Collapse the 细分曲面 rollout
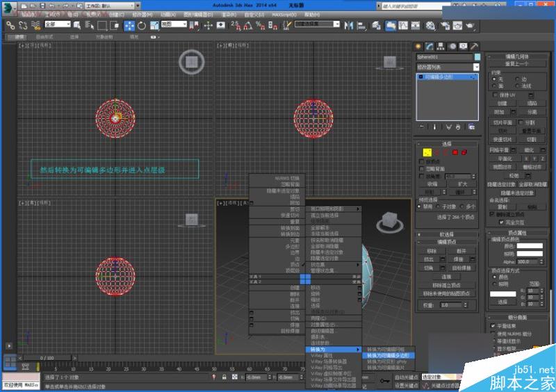Screen dimensions: 556x392 click(516, 318)
